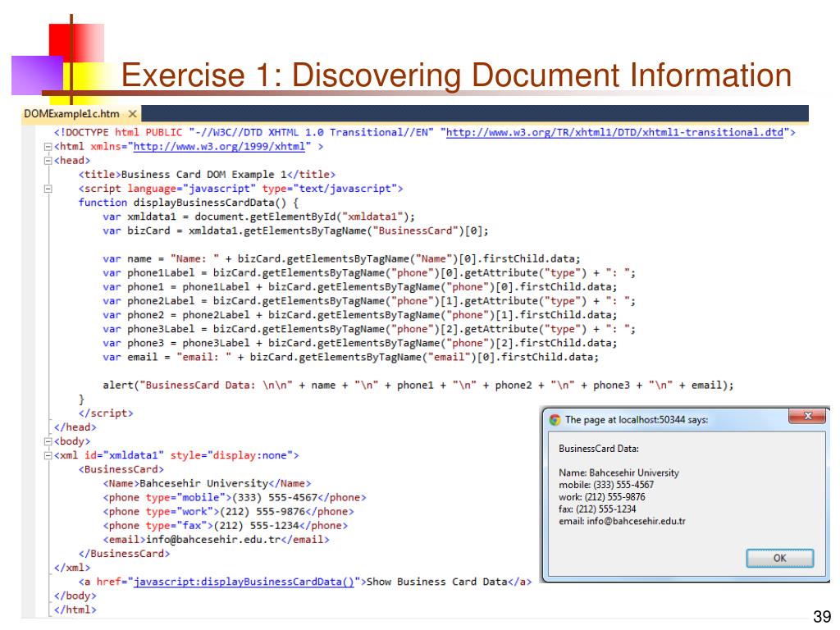Click the 'var email' declaration line

pyautogui.click(x=351, y=357)
